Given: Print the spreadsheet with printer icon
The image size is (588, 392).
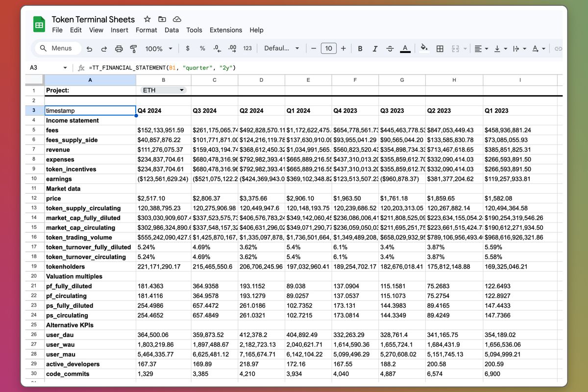Looking at the screenshot, I should [x=119, y=49].
